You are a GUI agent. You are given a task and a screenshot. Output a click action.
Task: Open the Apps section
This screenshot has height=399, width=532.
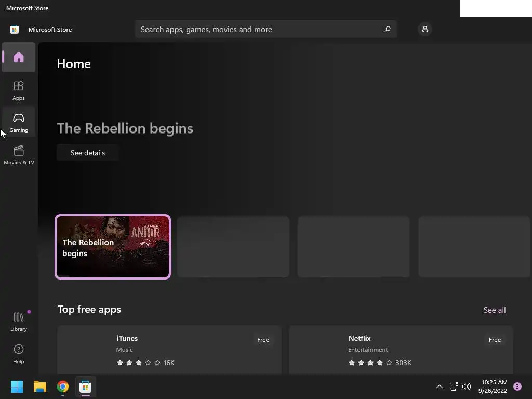tap(19, 90)
